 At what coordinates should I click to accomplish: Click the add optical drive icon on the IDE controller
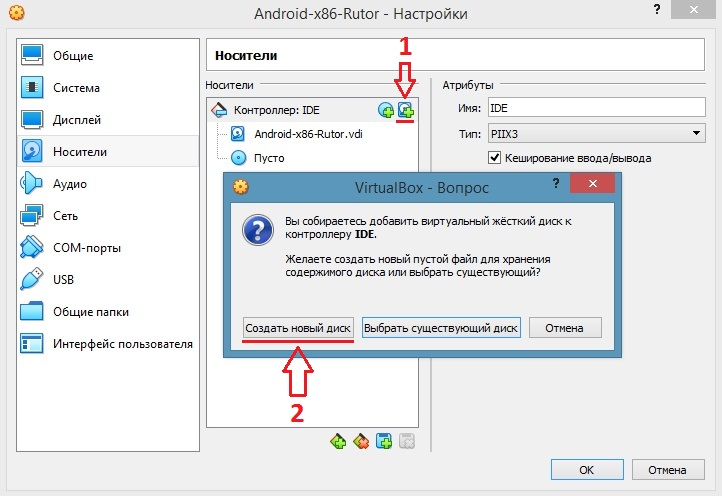tap(386, 110)
